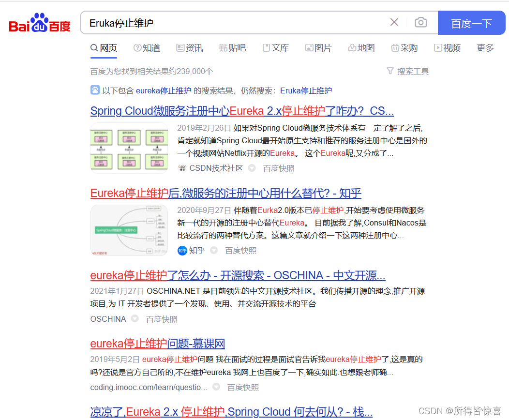The width and height of the screenshot is (509, 420).
Task: Click inside the search input field
Action: (218, 22)
